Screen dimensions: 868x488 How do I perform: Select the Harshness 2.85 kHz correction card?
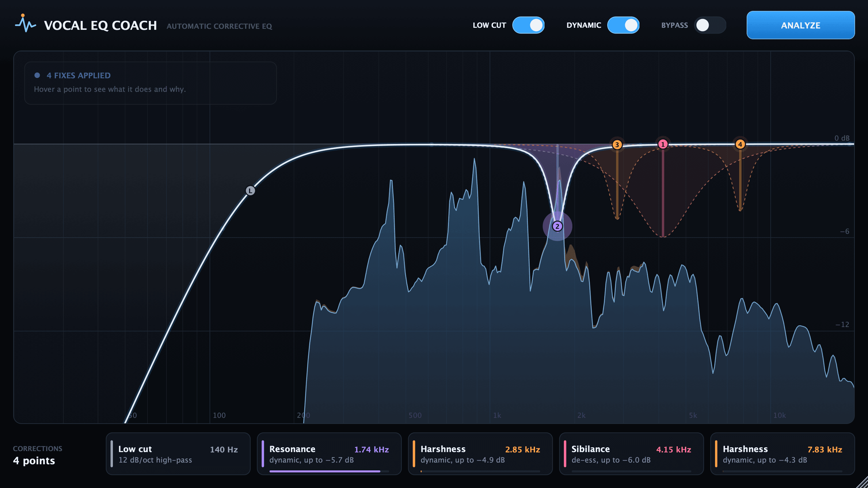click(x=480, y=454)
